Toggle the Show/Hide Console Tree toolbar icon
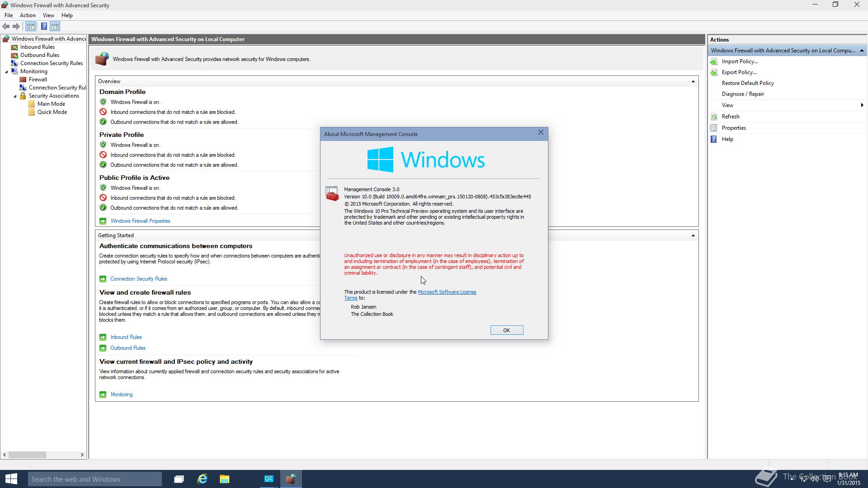The width and height of the screenshot is (868, 488). click(x=31, y=27)
